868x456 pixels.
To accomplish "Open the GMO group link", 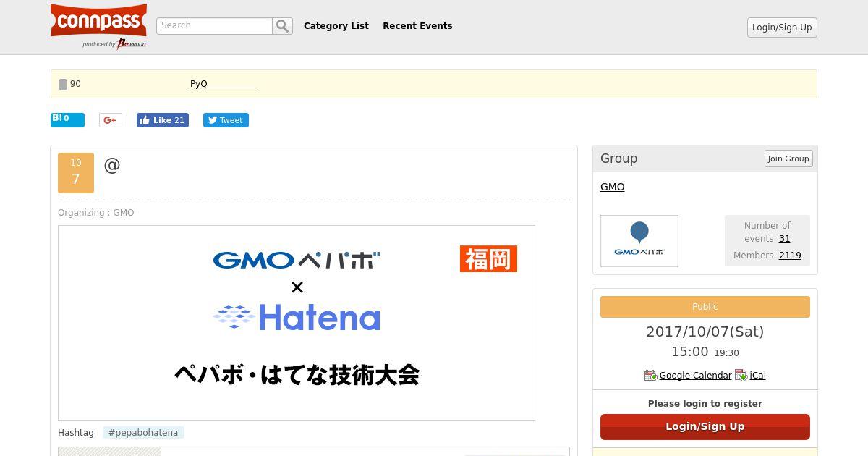I will click(613, 187).
